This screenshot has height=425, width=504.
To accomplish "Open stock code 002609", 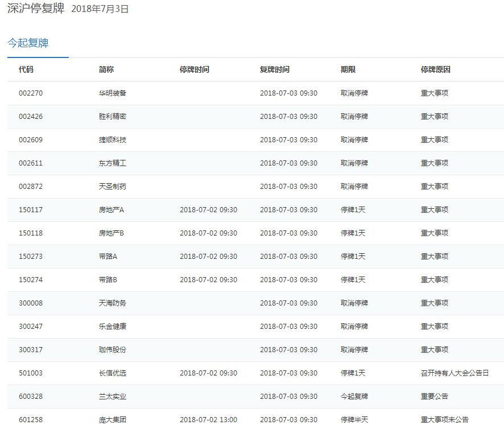I will tap(31, 140).
